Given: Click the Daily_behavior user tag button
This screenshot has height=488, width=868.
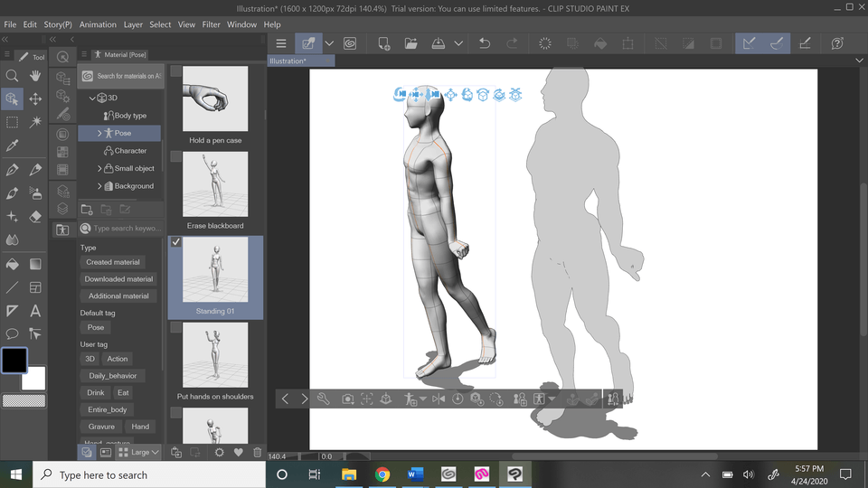Looking at the screenshot, I should [x=112, y=376].
